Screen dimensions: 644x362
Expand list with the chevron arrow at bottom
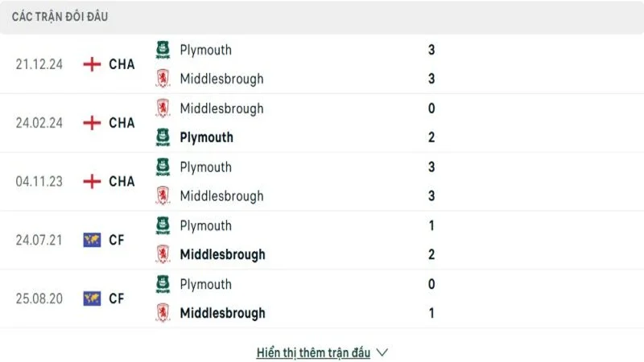[382, 352]
